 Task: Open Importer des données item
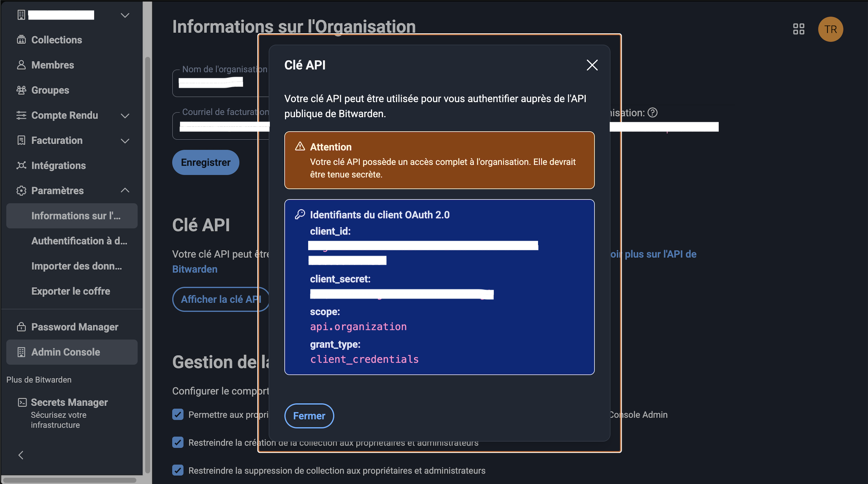click(x=77, y=266)
